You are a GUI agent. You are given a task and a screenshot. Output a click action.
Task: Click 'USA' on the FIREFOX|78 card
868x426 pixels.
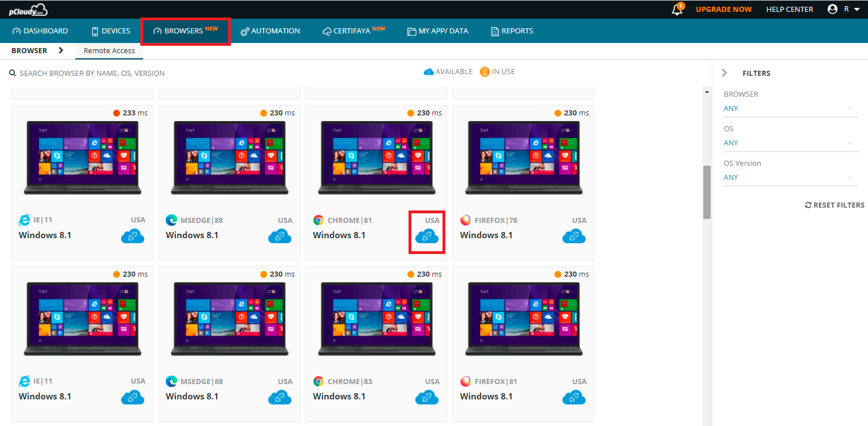(579, 221)
